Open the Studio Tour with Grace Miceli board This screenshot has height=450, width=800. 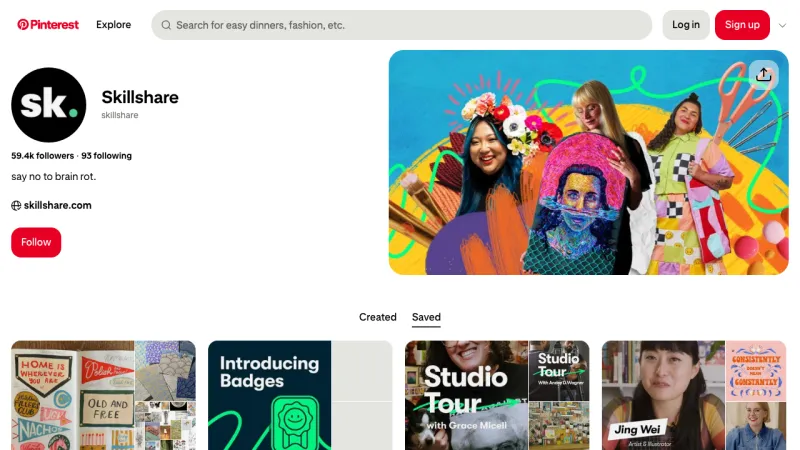coord(497,395)
